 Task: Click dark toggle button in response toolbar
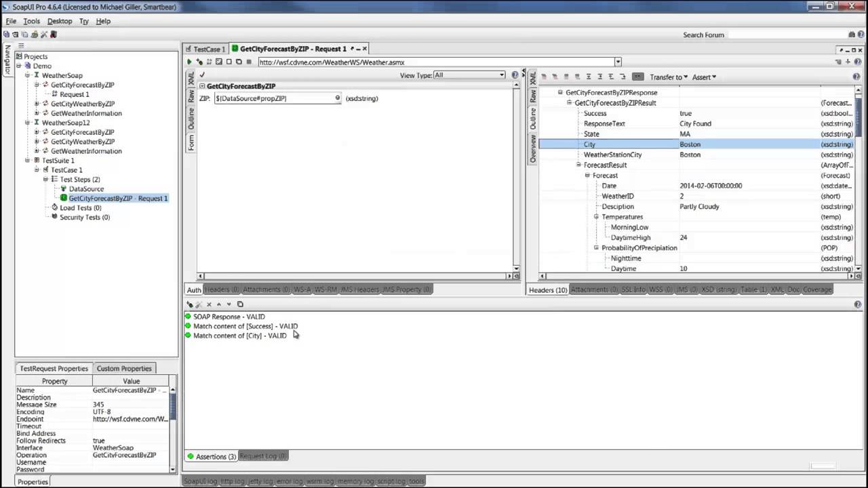pyautogui.click(x=637, y=77)
